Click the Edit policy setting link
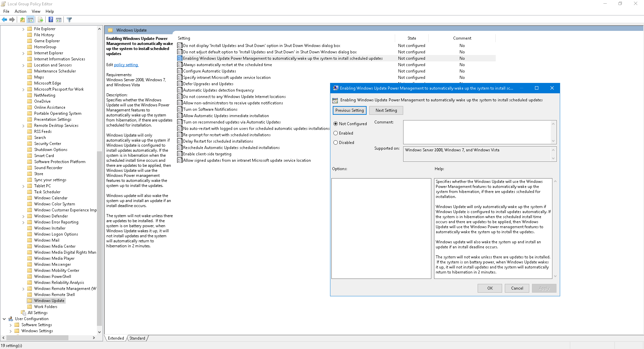This screenshot has width=644, height=349. (126, 65)
